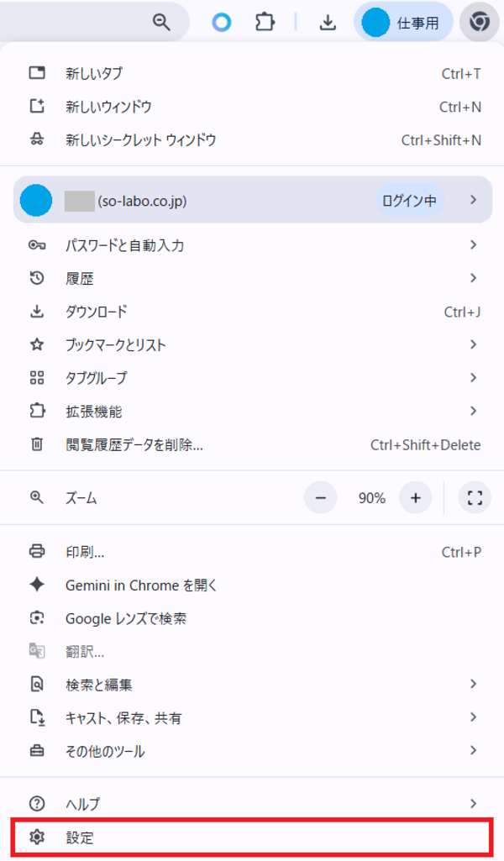Decrease zoom with the minus button
Viewport: 504px width, 861px height.
[321, 497]
